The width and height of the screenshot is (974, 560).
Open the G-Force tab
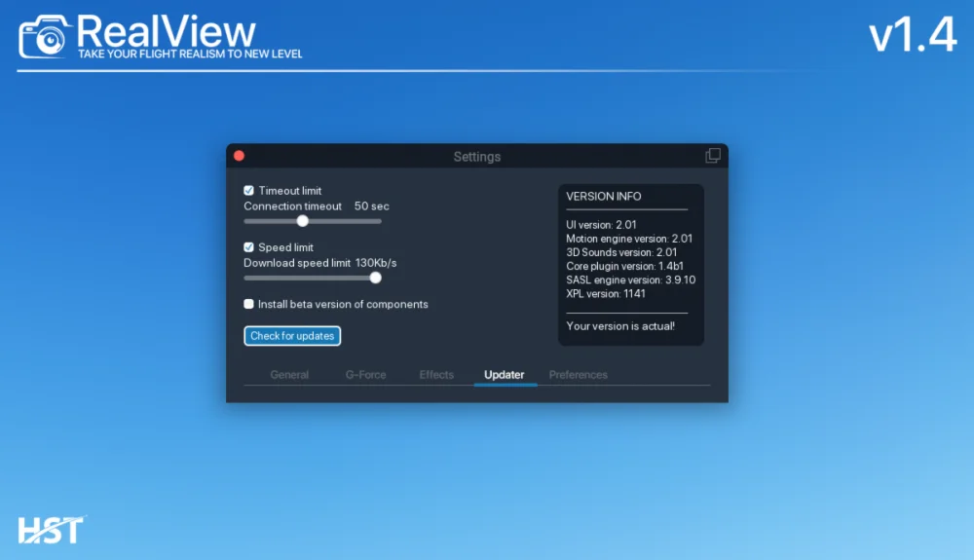[366, 375]
